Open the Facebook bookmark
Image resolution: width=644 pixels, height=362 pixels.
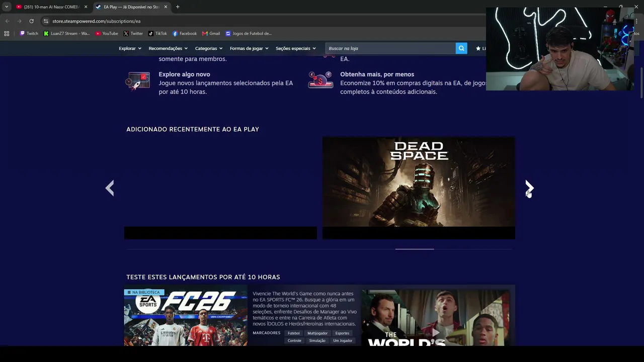click(x=185, y=34)
